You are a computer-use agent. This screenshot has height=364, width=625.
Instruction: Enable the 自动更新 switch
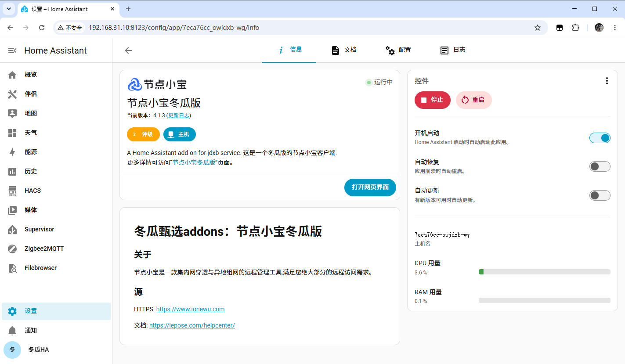tap(600, 195)
